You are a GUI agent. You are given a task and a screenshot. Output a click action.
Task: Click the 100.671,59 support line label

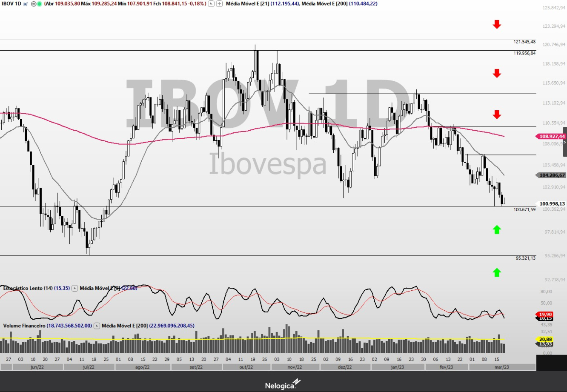coord(524,209)
